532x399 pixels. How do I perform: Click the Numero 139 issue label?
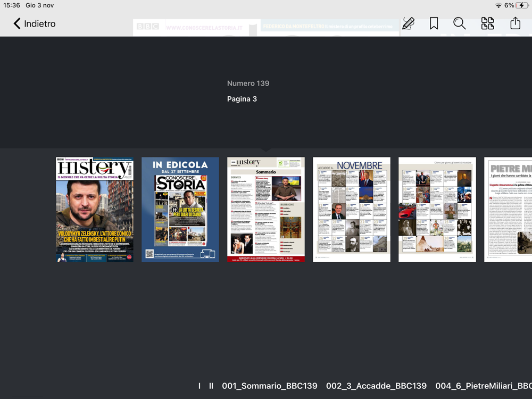(x=248, y=84)
